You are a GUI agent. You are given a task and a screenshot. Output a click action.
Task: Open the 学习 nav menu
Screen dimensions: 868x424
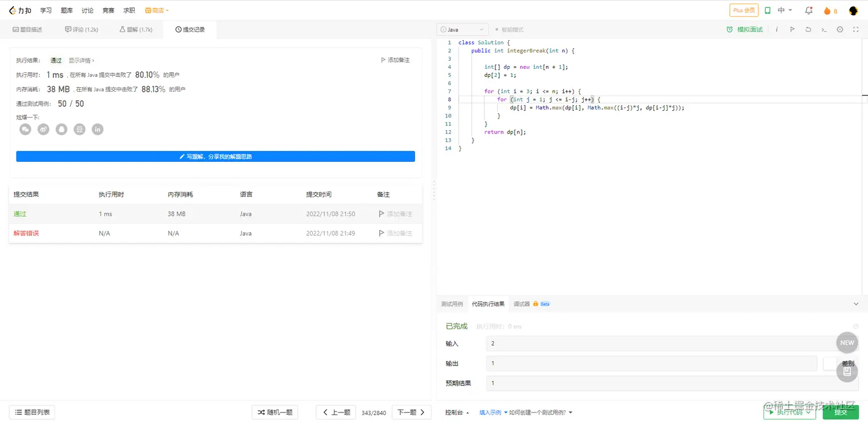[x=46, y=10]
